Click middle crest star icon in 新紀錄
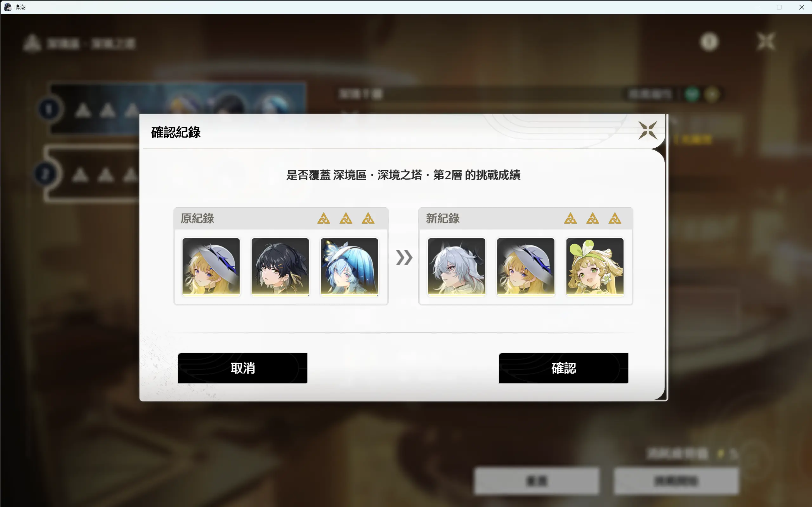 click(593, 218)
